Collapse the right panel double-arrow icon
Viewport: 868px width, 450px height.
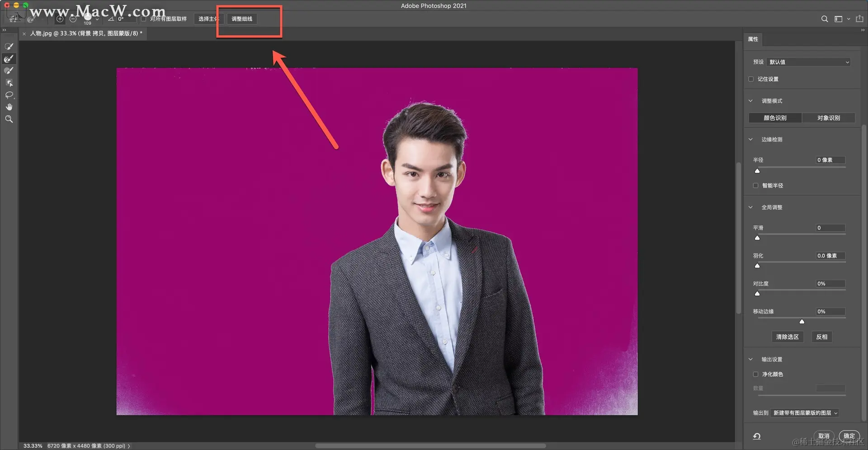tap(863, 30)
